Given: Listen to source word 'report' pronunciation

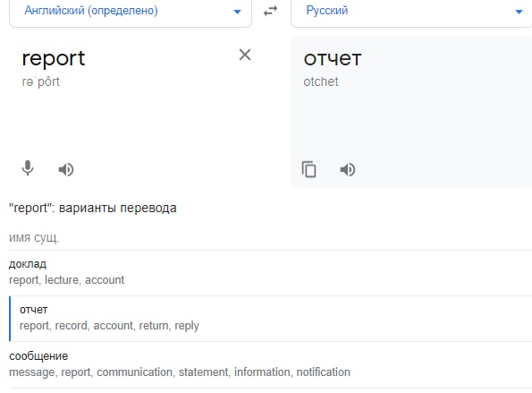Looking at the screenshot, I should pyautogui.click(x=66, y=169).
